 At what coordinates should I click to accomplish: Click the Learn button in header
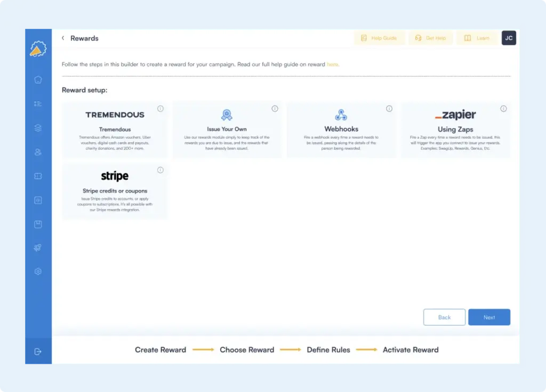(x=477, y=38)
